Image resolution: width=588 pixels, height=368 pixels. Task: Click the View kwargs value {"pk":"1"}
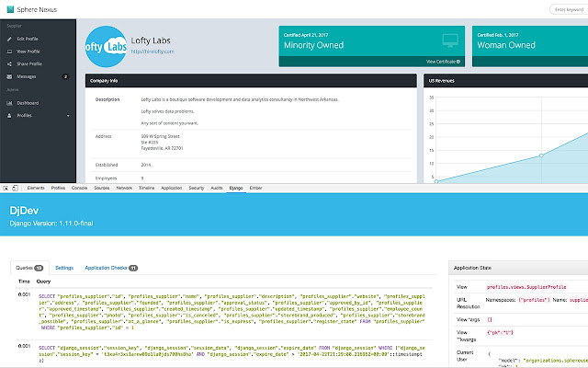pos(500,333)
